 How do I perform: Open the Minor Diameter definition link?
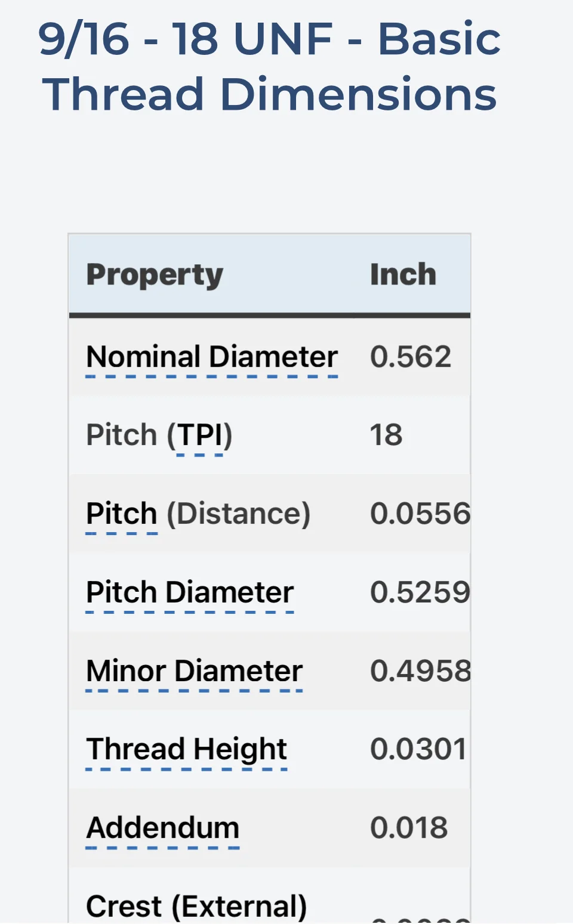(x=194, y=671)
